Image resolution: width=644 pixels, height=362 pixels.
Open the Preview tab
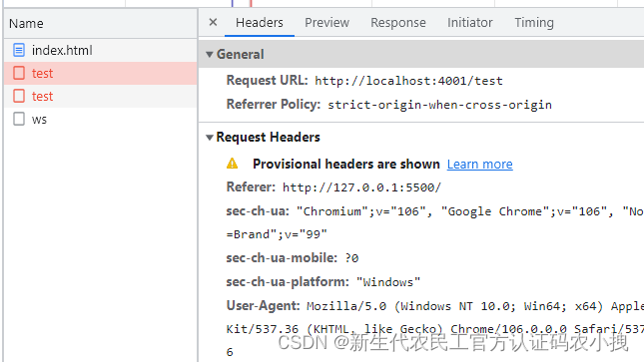326,23
